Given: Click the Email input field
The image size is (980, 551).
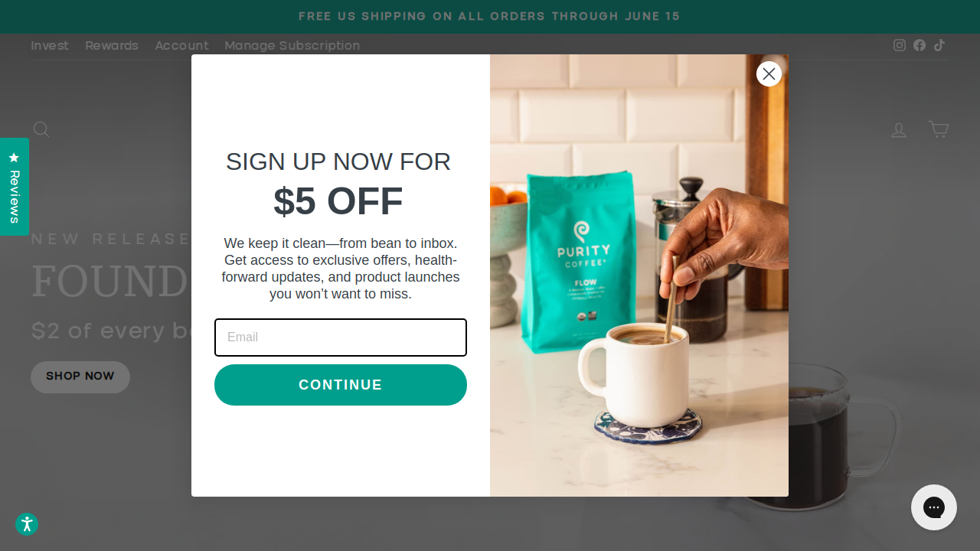Looking at the screenshot, I should click(341, 337).
